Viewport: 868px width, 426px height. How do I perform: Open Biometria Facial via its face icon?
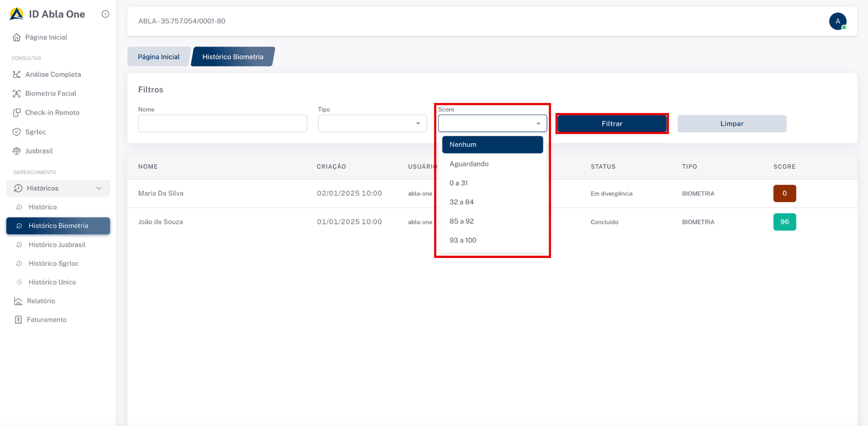[x=17, y=94]
